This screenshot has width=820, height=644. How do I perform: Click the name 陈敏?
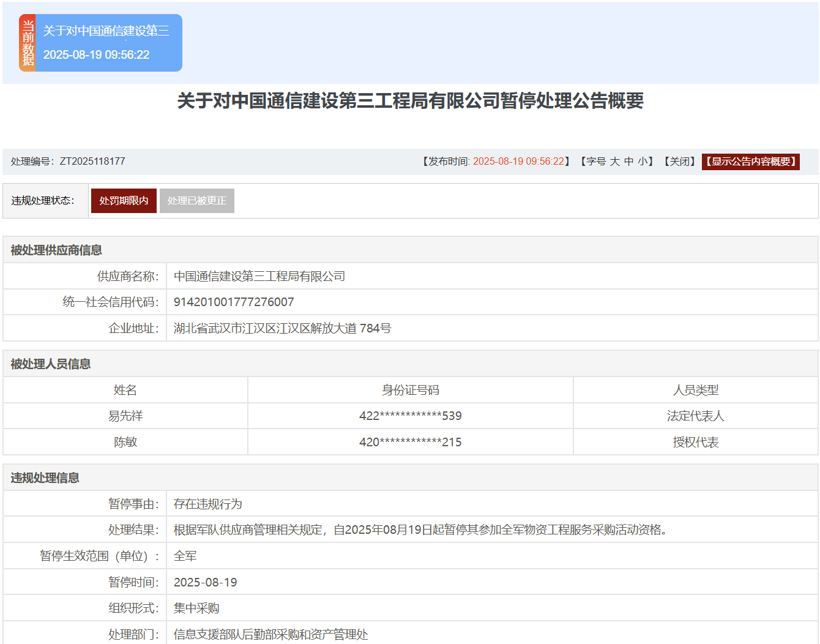tap(125, 443)
